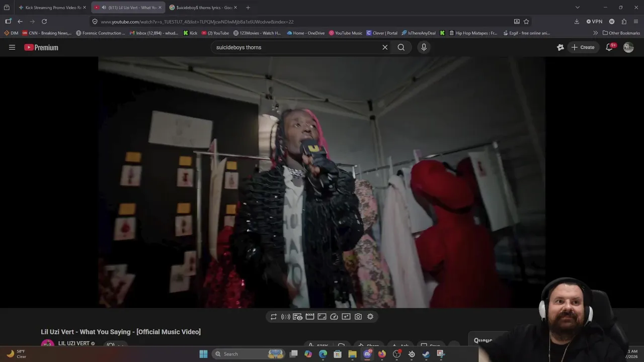Open the browser extensions puzzle icon
The image size is (644, 362).
624,22
